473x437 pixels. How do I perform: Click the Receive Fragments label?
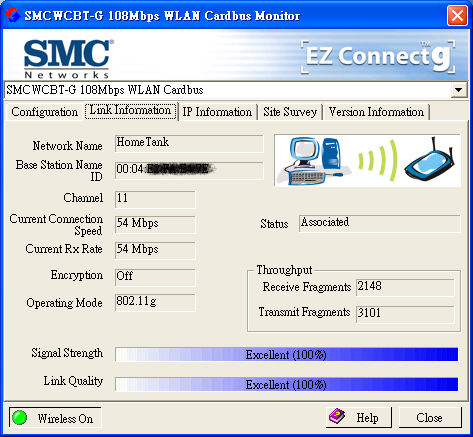[x=307, y=287]
